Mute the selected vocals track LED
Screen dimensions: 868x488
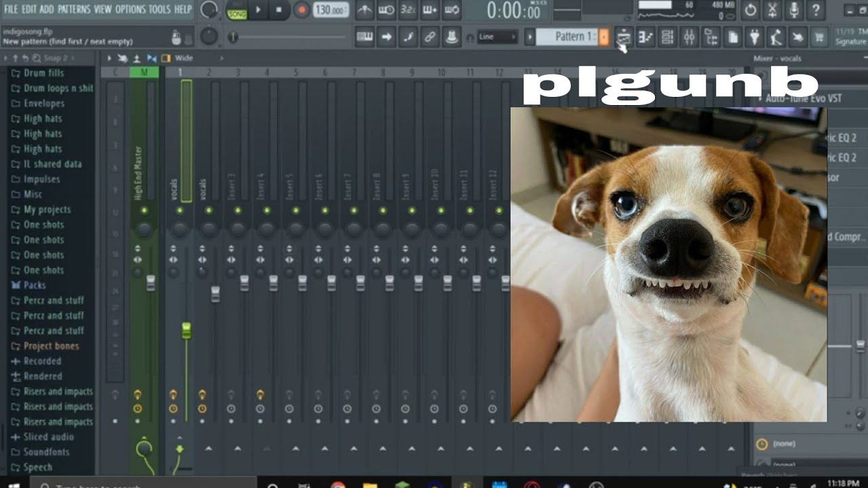pos(180,211)
